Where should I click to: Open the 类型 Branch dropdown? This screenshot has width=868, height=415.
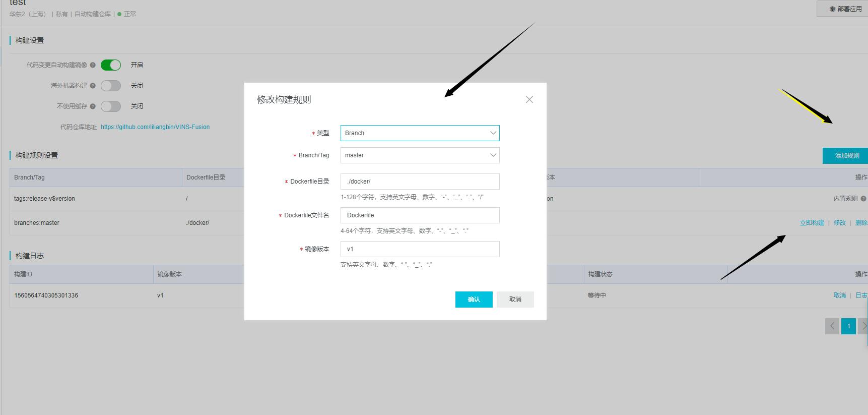tap(420, 133)
